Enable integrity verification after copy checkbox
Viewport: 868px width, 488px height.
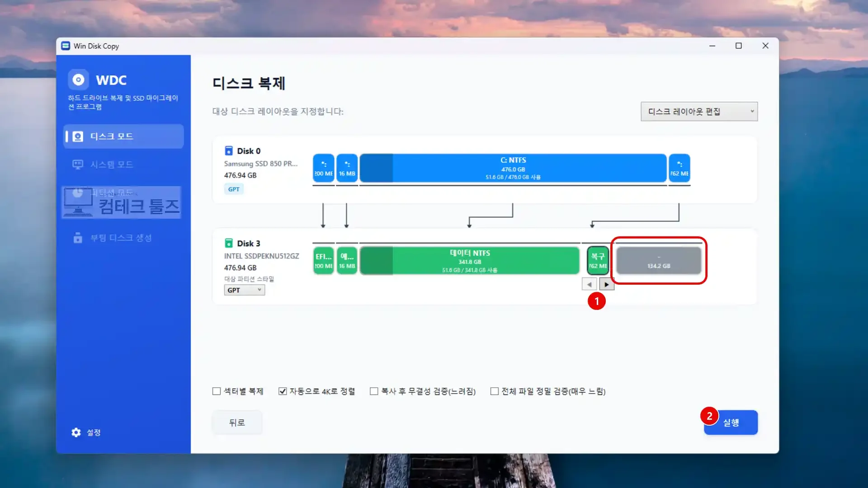click(x=374, y=391)
